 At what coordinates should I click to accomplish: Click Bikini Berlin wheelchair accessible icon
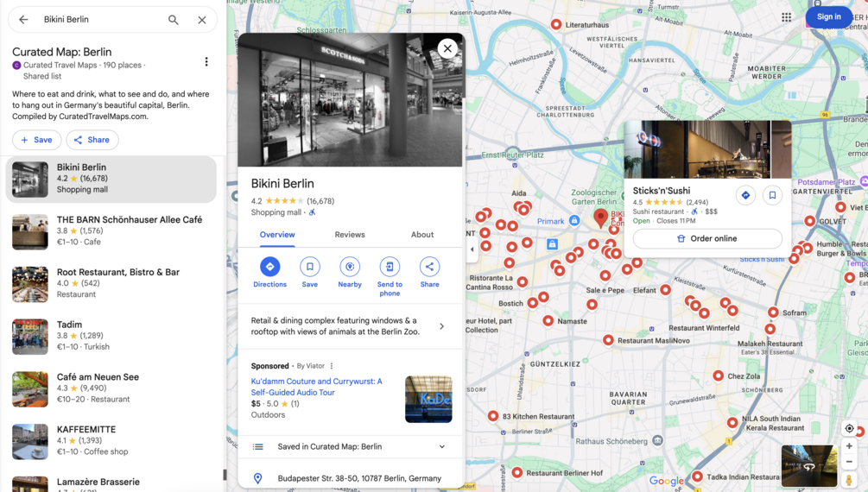(x=312, y=212)
